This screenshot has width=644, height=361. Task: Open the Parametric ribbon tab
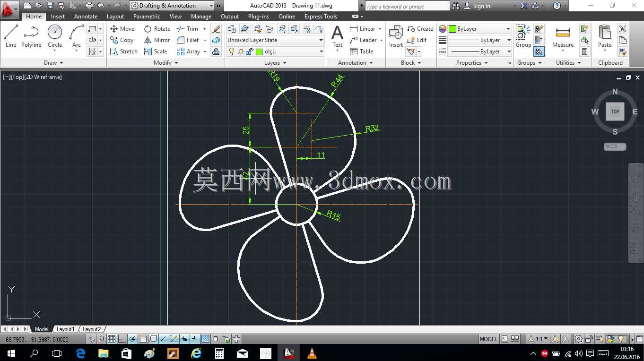pyautogui.click(x=147, y=17)
